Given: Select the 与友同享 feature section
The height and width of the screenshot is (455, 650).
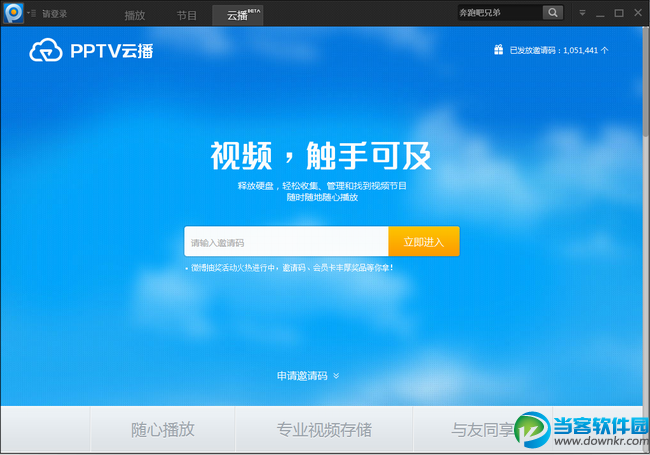Looking at the screenshot, I should pyautogui.click(x=483, y=429).
